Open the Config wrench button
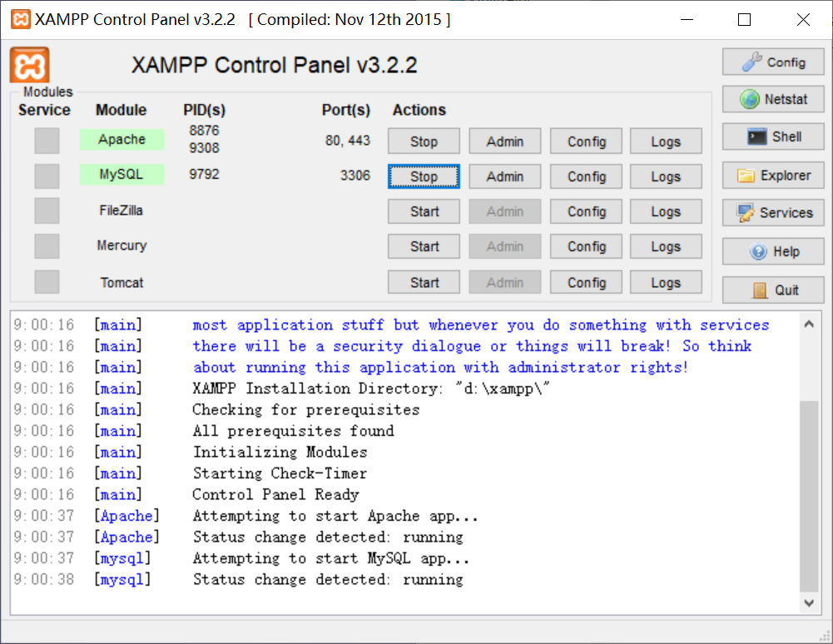Viewport: 833px width, 644px height. tap(773, 62)
